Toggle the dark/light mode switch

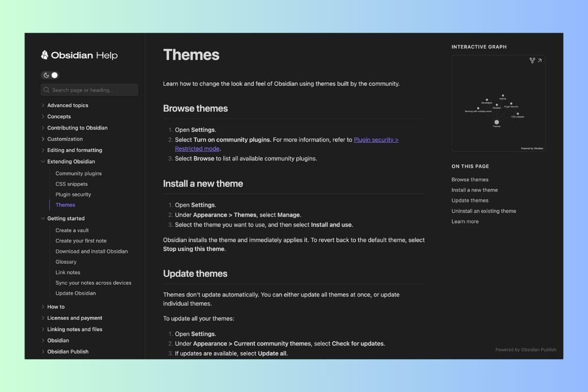50,75
